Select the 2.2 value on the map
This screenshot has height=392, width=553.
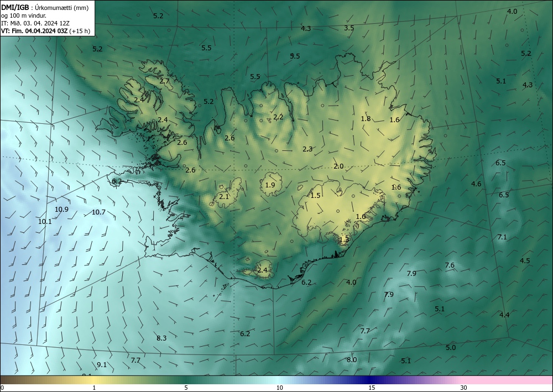278,117
